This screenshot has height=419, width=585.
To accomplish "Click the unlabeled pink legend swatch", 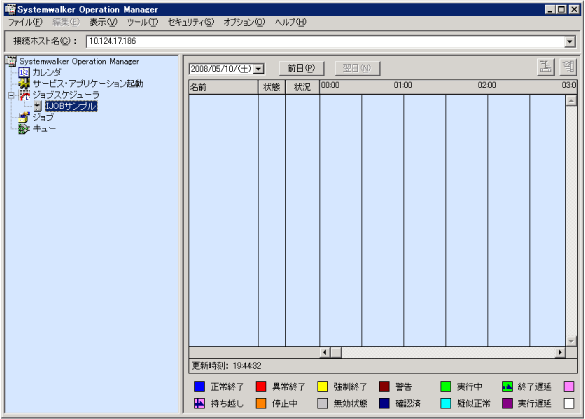I will [x=569, y=387].
